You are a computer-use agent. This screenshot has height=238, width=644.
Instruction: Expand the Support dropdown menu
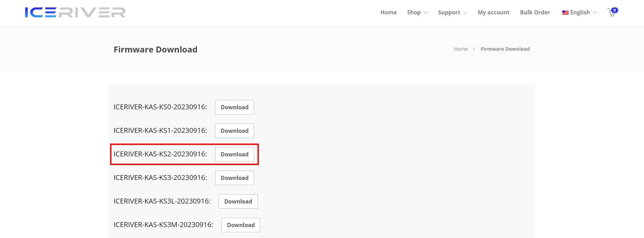coord(452,13)
